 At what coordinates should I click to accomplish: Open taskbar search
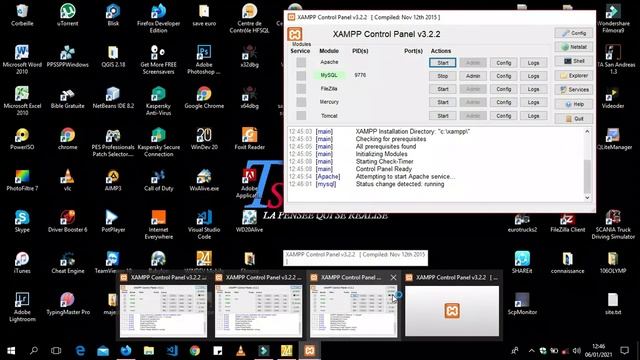[34, 351]
